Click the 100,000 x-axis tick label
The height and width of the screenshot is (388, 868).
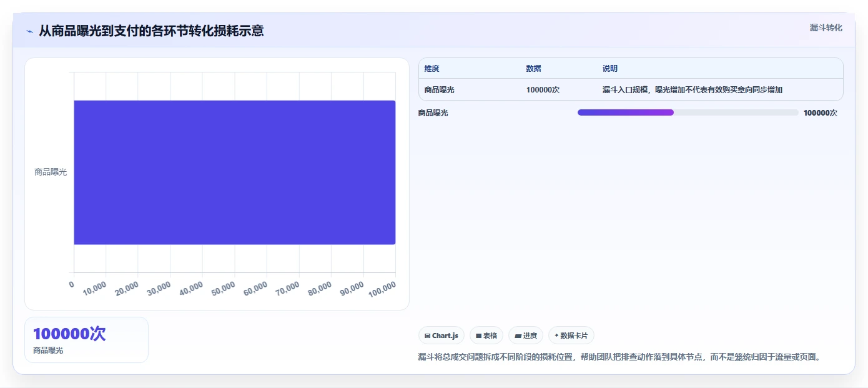(383, 289)
